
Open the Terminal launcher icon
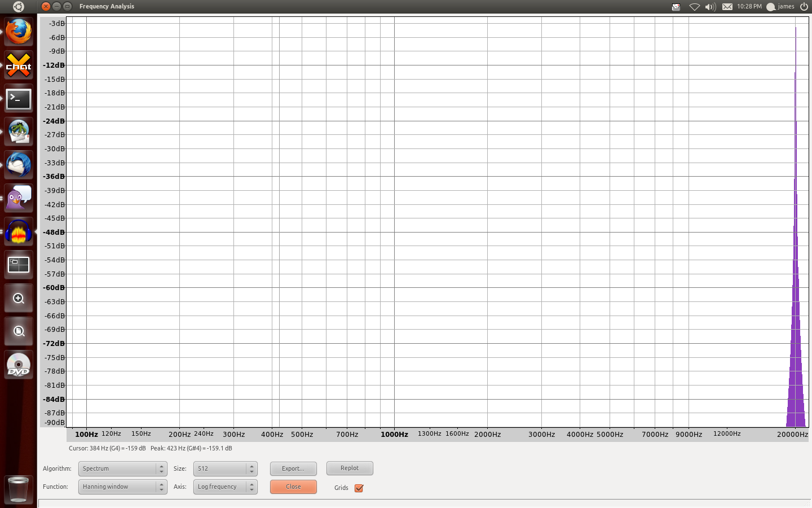click(19, 99)
